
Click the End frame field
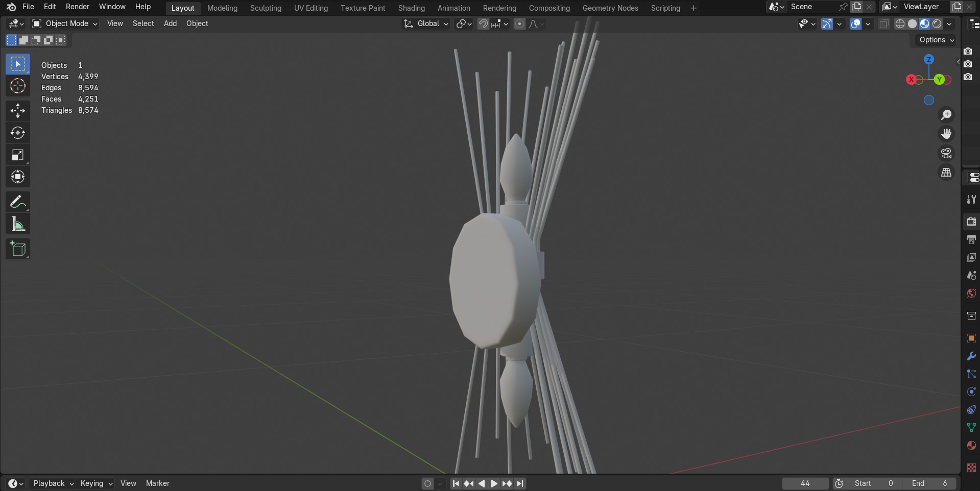pos(929,483)
